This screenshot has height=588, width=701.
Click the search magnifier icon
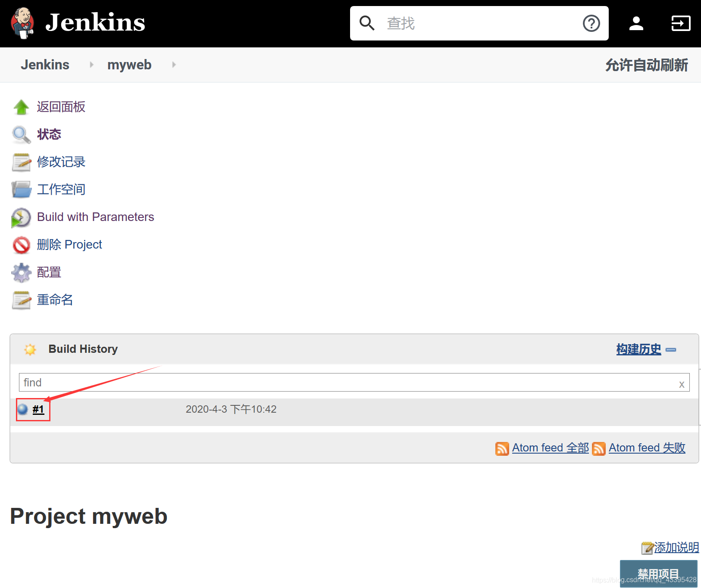point(367,23)
